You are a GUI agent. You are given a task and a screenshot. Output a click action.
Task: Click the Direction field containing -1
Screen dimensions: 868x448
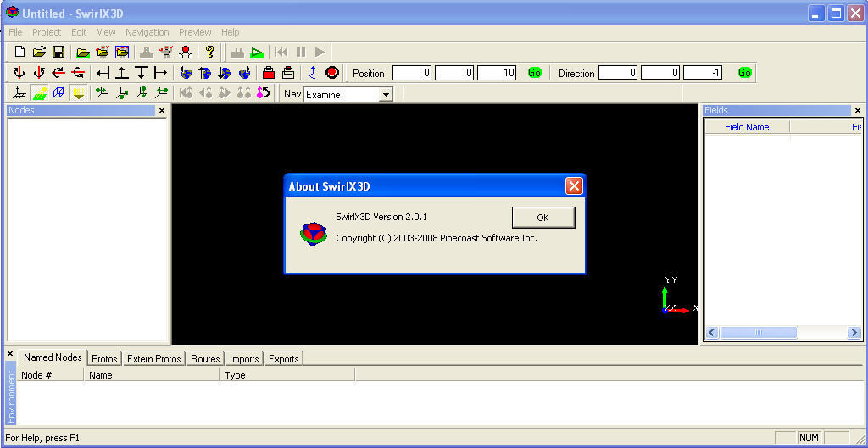pyautogui.click(x=703, y=73)
